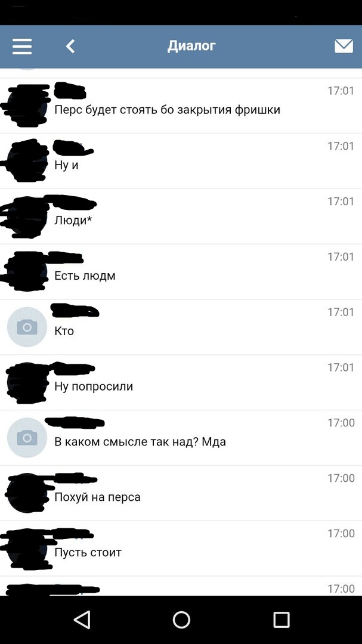
Task: Select message 'Перс будет стоять бо закрытия фришки'
Action: (x=181, y=106)
